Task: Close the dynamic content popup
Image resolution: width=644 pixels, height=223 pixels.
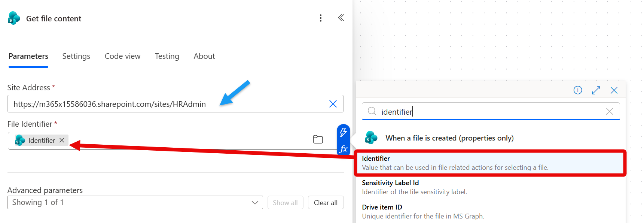Action: [614, 90]
